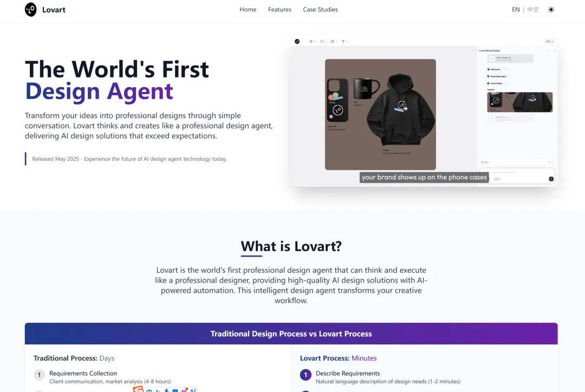
Task: Open Case Studies navigation link
Action: click(320, 10)
